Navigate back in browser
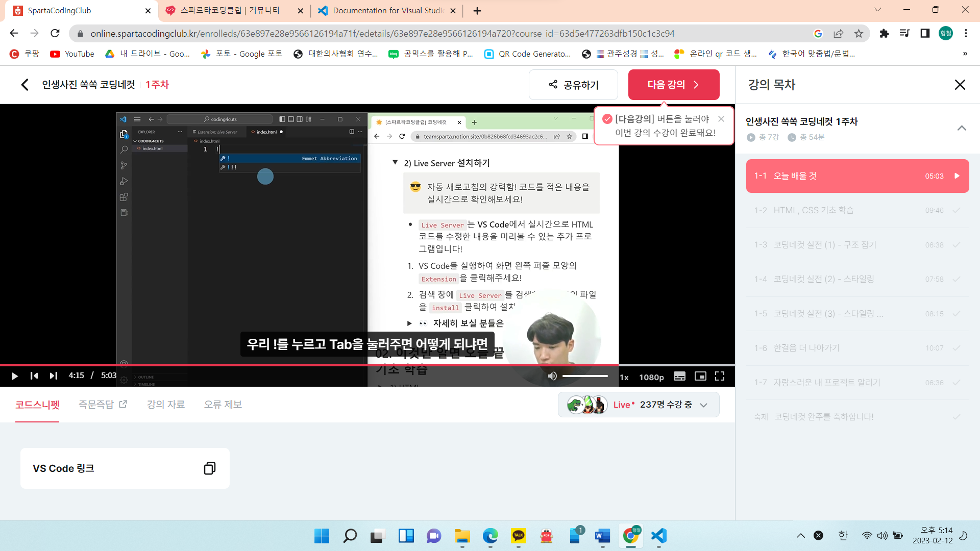 tap(14, 33)
